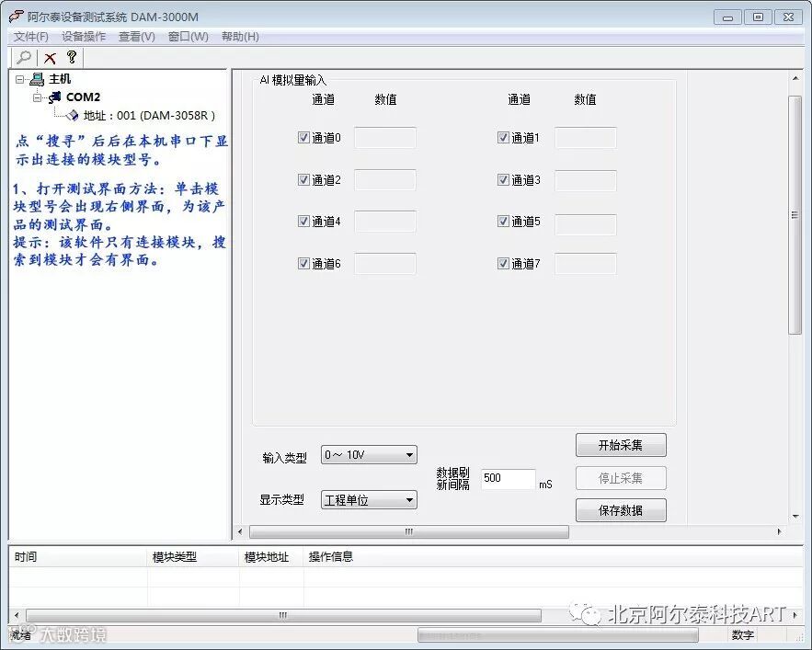Toggle 通道5 checkbox

tap(503, 222)
